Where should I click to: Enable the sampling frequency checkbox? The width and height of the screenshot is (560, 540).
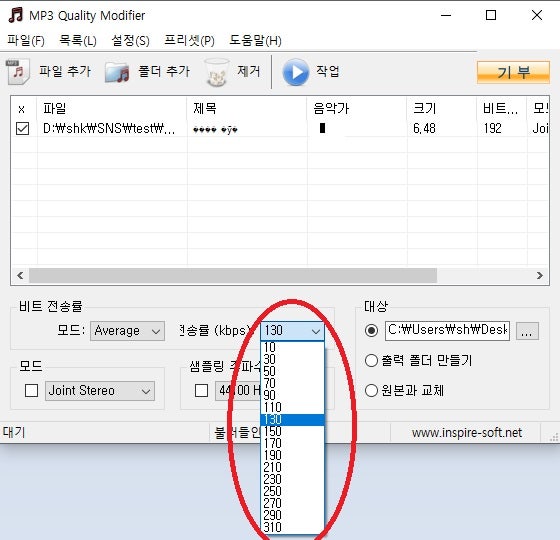pos(201,390)
